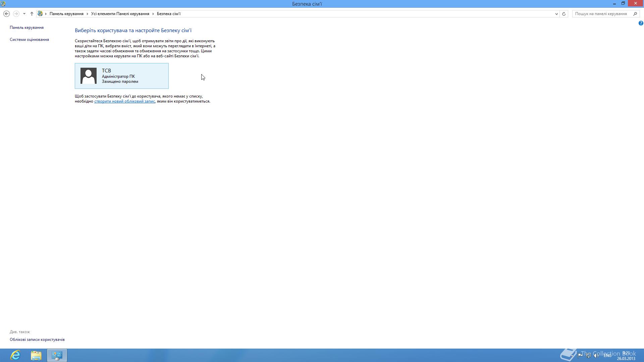Viewport: 644px width, 362px height.
Task: Click the Control Panel taskbar button
Action: tap(57, 355)
